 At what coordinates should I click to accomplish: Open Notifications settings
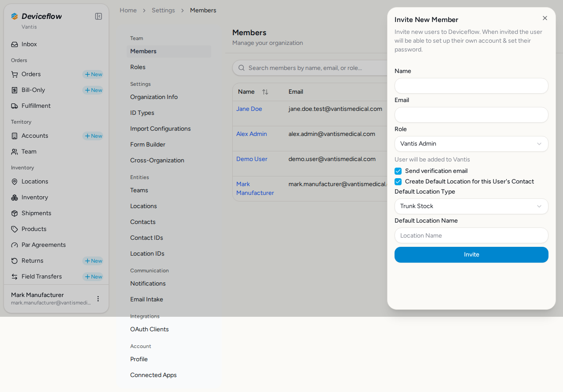pyautogui.click(x=169, y=284)
